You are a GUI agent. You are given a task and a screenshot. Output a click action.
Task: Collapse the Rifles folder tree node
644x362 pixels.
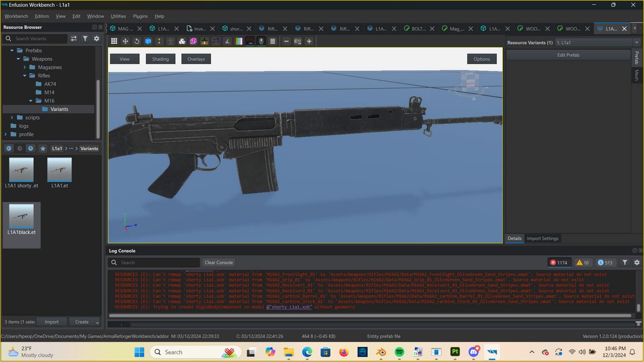[25, 76]
